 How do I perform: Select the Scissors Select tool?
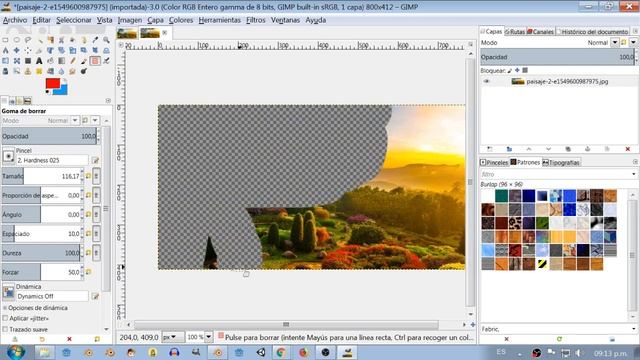pos(62,40)
